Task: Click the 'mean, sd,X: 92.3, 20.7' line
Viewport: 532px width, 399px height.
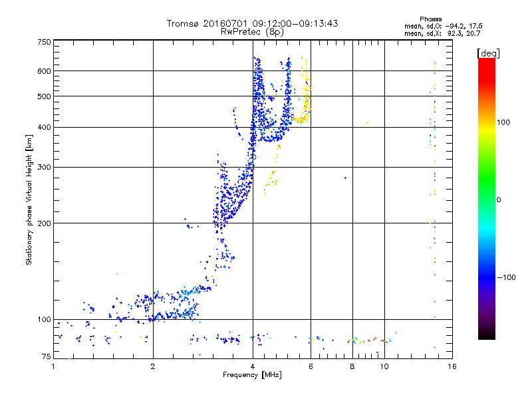Action: (442, 33)
